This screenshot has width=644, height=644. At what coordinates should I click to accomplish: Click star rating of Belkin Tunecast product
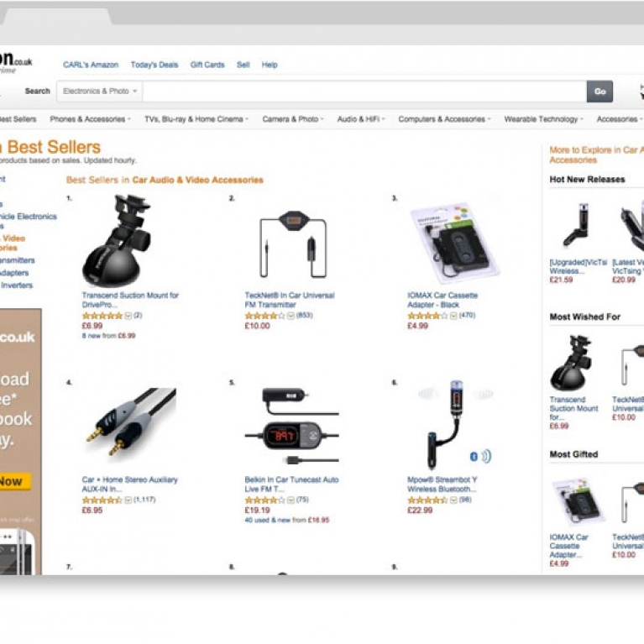pos(265,500)
